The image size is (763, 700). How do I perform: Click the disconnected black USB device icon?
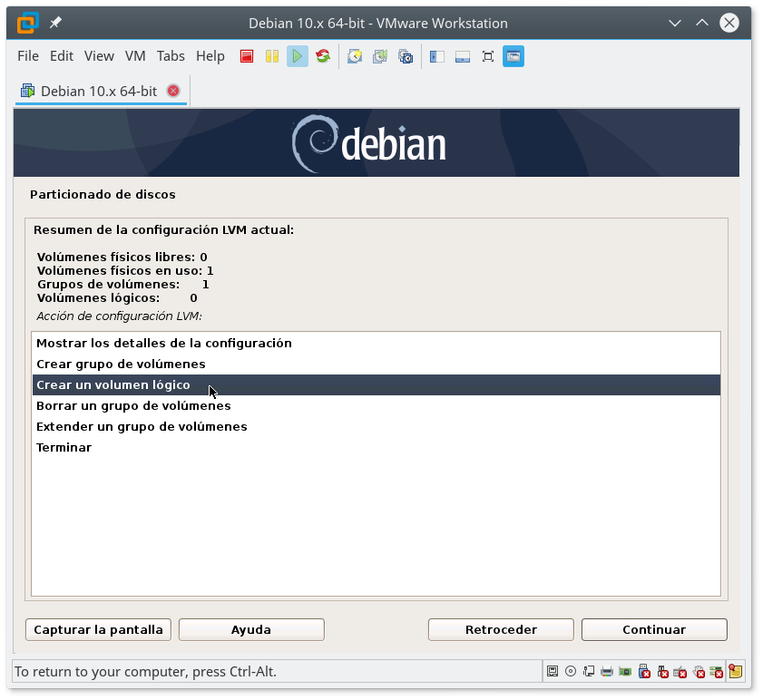click(662, 672)
